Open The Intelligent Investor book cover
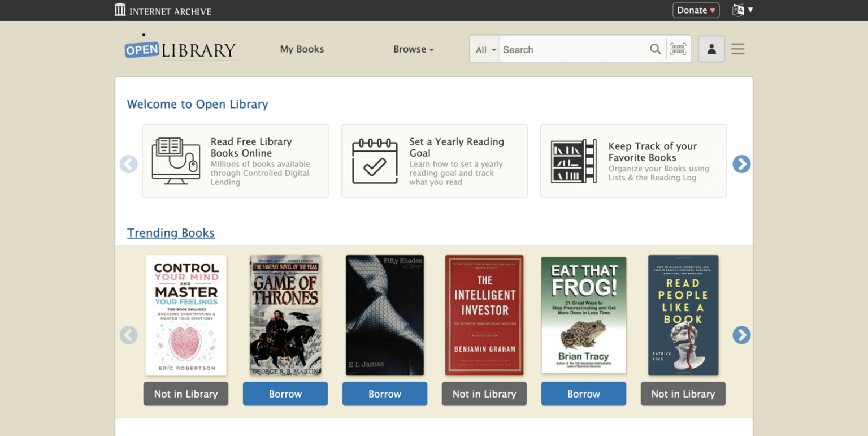This screenshot has width=868, height=436. 484,315
